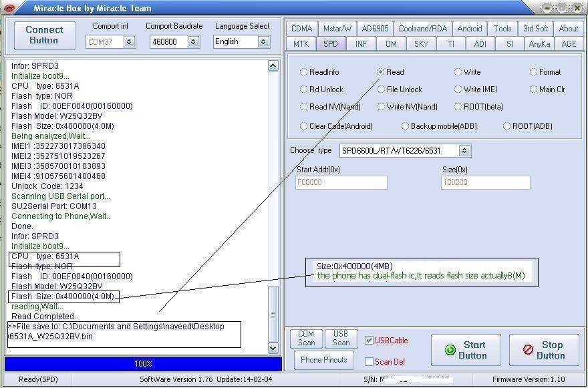Click the Miracle Box title bar icon
588x388 pixels.
(x=10, y=8)
